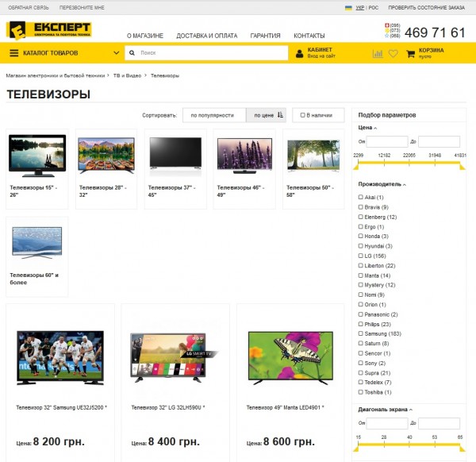The image size is (476, 462).
Task: Click the Ukrainian flag icon
Action: click(x=348, y=8)
